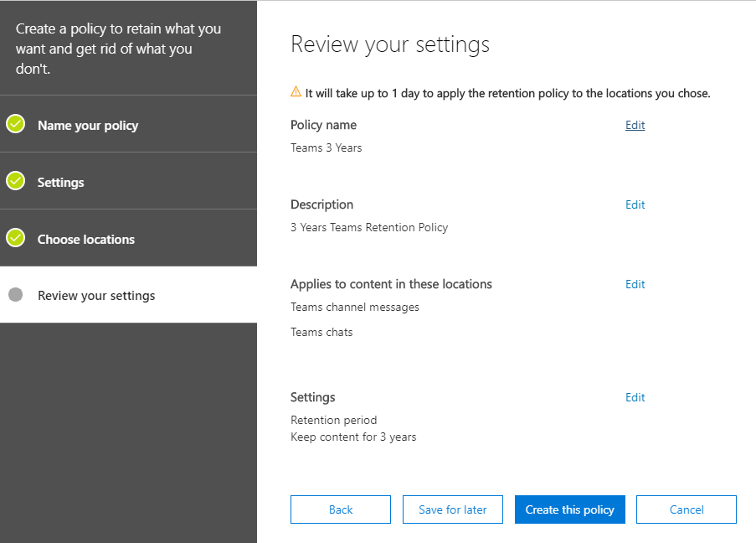Click the Back button
This screenshot has width=756, height=543.
[341, 509]
